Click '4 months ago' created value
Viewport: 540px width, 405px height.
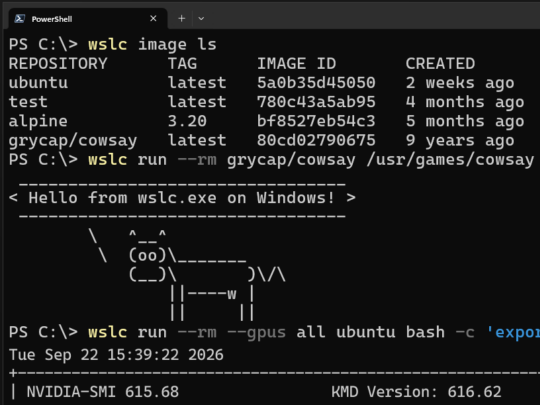tap(465, 102)
